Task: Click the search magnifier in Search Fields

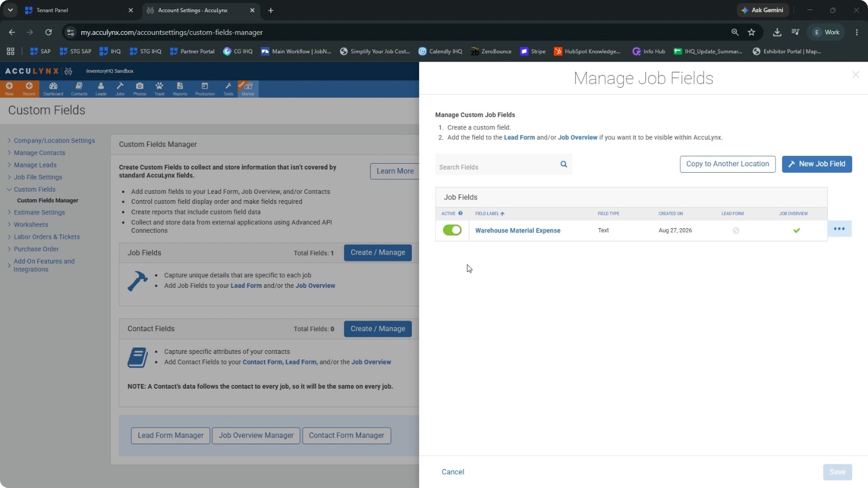Action: tap(563, 164)
